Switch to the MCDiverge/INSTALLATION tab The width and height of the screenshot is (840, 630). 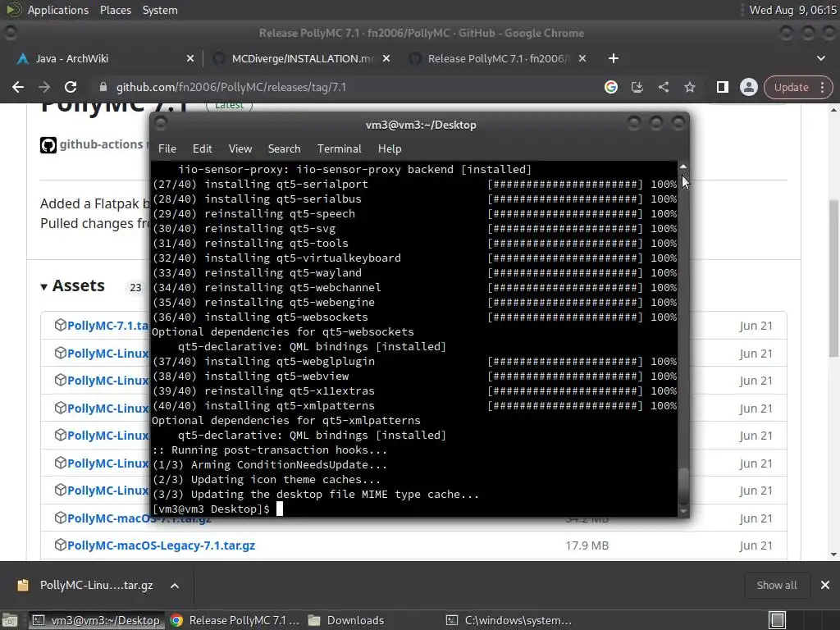pyautogui.click(x=300, y=58)
